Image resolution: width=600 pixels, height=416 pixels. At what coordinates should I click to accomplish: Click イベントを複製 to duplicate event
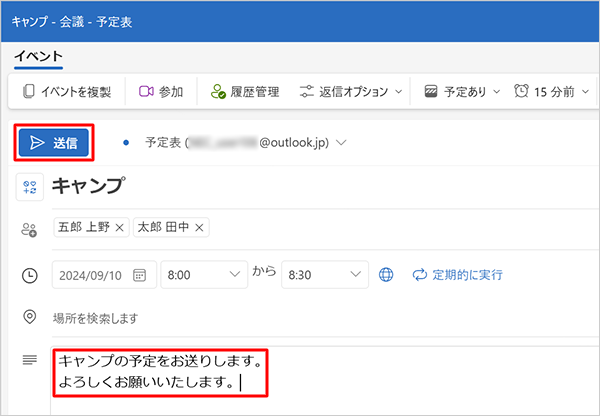click(x=67, y=91)
